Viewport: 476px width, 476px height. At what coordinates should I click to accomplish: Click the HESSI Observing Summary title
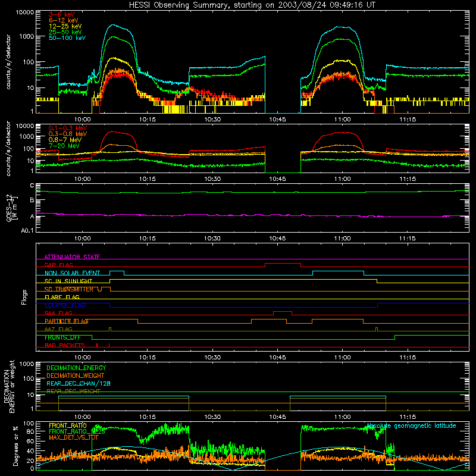(x=252, y=5)
